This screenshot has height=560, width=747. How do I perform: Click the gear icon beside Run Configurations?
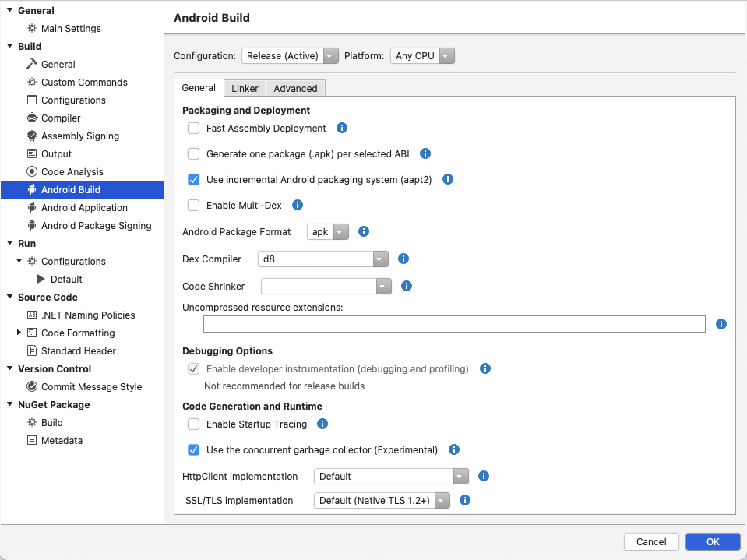(32, 261)
